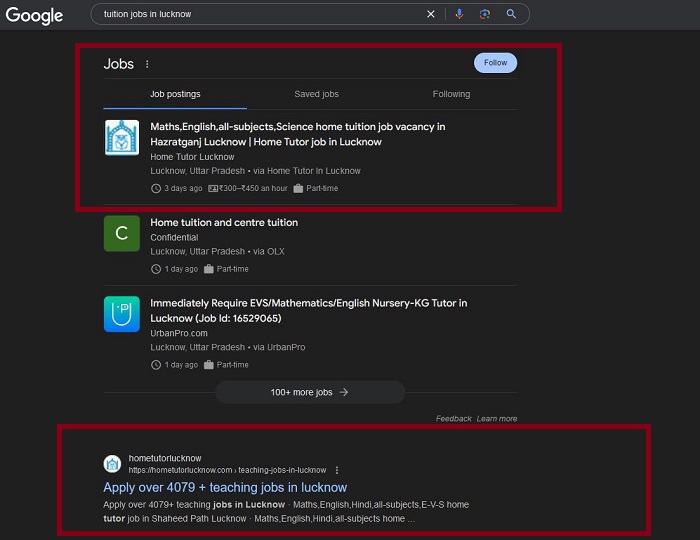
Task: Click the Follow button
Action: pos(496,63)
